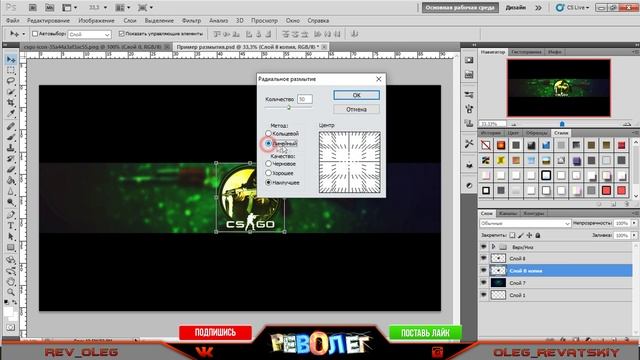Switch to the Гистограмма tab
The height and width of the screenshot is (360, 640).
click(526, 52)
